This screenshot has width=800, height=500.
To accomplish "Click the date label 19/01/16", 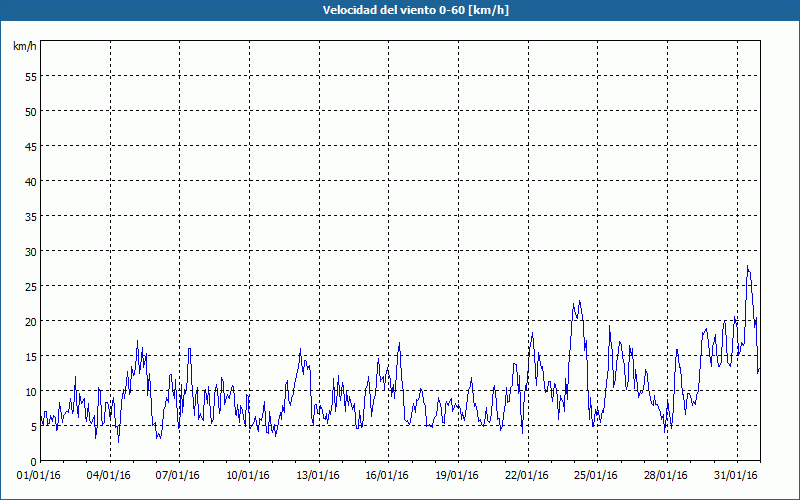I will point(457,476).
